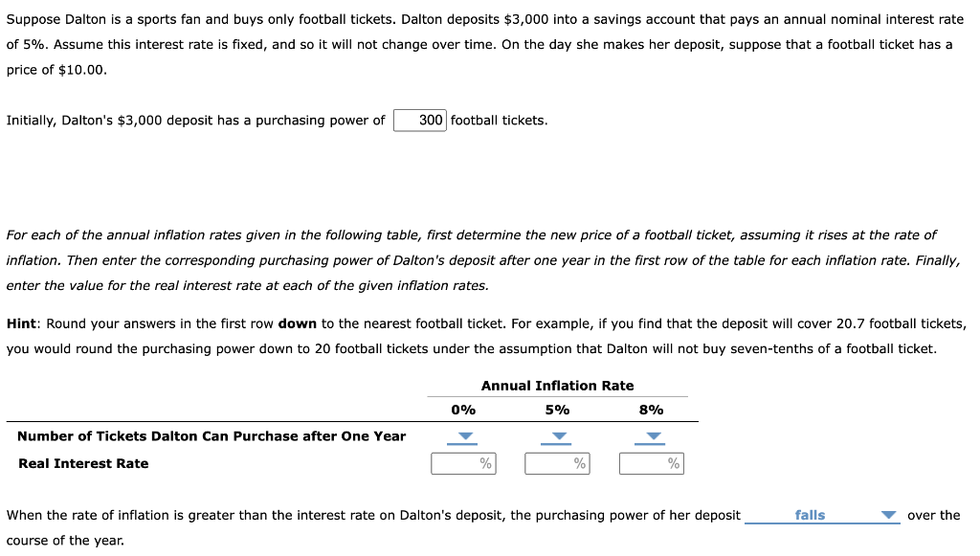The height and width of the screenshot is (556, 980).
Task: Click the 8% column header label
Action: click(652, 410)
